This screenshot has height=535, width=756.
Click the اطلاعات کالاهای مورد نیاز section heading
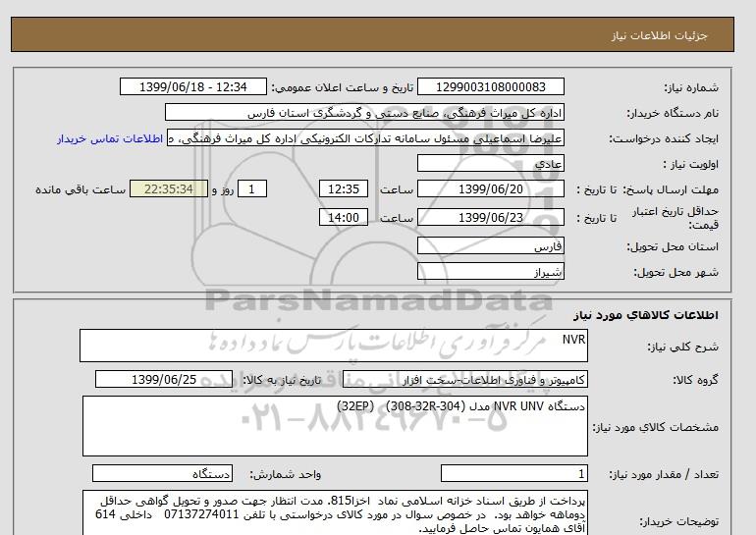point(646,315)
